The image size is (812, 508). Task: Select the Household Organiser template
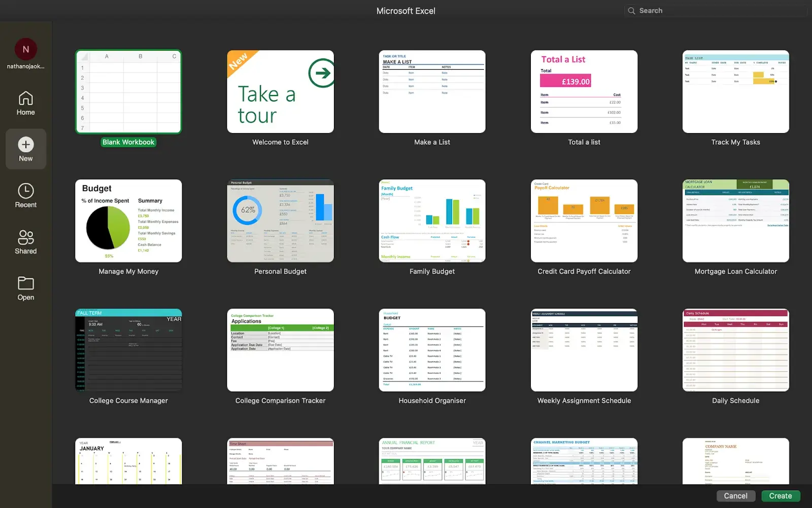(432, 350)
